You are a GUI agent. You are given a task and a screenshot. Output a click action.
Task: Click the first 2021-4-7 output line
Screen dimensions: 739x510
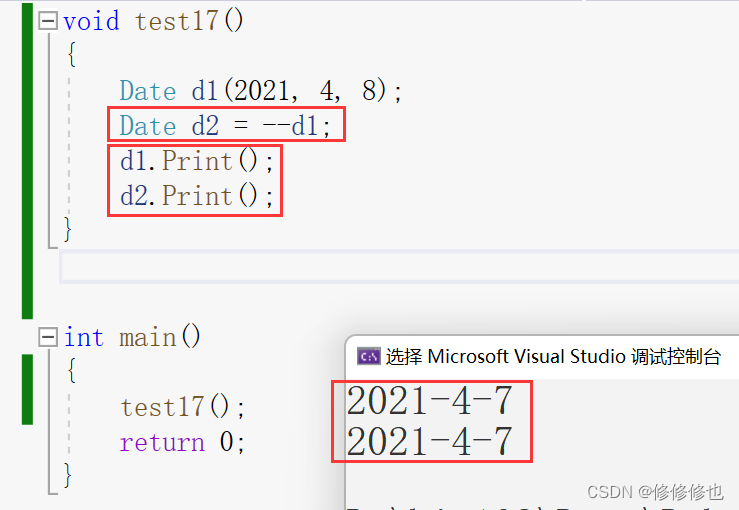point(429,401)
